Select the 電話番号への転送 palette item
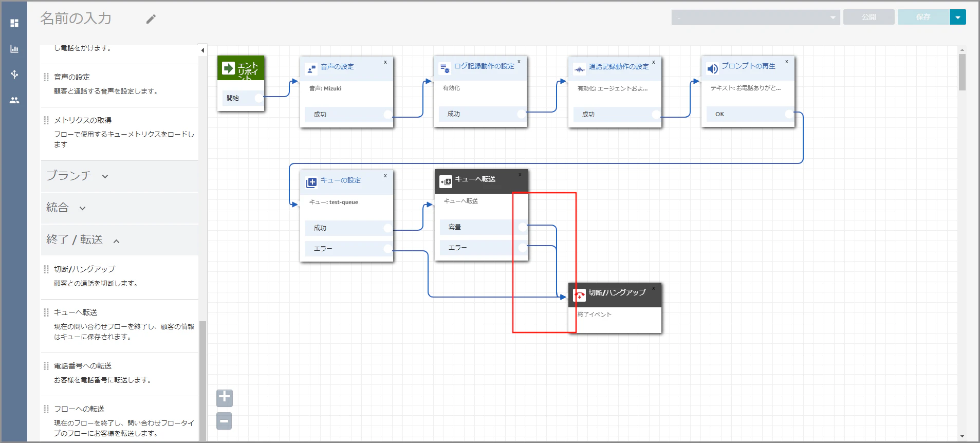Screen dimensions: 980x443 click(x=120, y=374)
